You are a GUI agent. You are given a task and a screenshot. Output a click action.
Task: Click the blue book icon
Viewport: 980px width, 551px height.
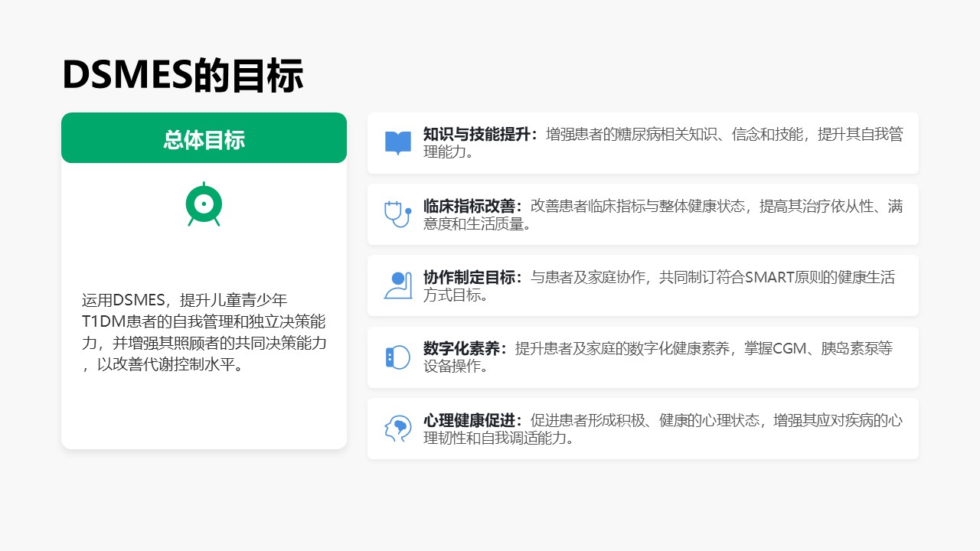[x=397, y=143]
